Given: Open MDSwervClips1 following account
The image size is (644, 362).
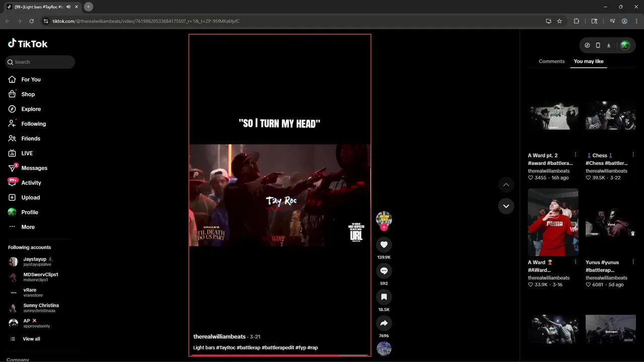Looking at the screenshot, I should click(40, 277).
